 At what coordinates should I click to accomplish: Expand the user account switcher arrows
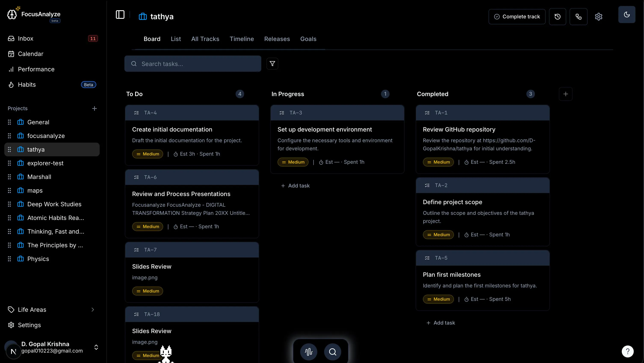coord(96,347)
